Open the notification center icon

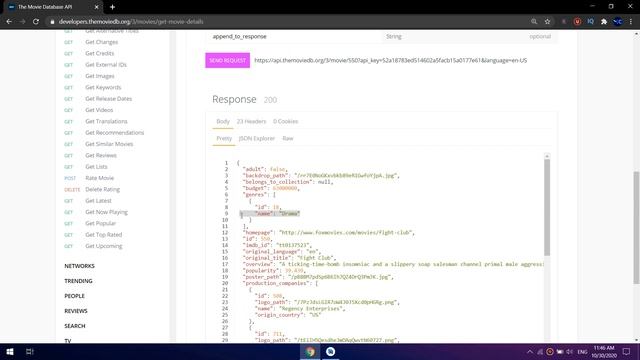(627, 351)
